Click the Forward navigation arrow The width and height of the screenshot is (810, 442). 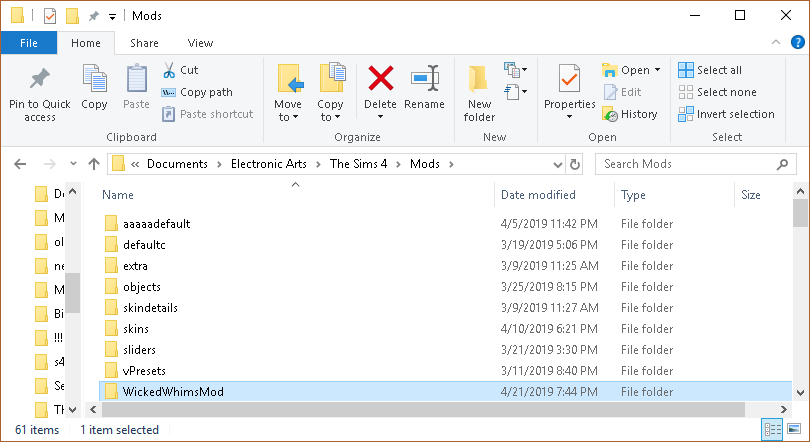click(x=50, y=164)
